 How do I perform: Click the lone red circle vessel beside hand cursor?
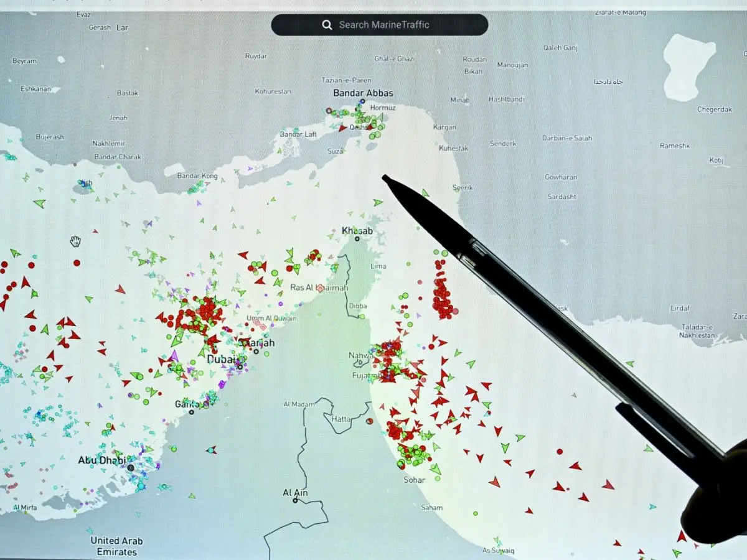[77, 263]
